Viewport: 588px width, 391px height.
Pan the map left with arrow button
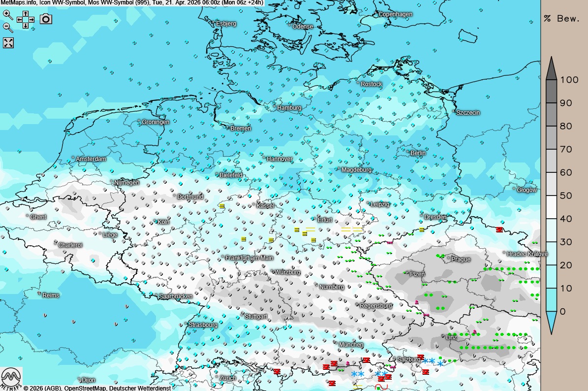pos(20,20)
